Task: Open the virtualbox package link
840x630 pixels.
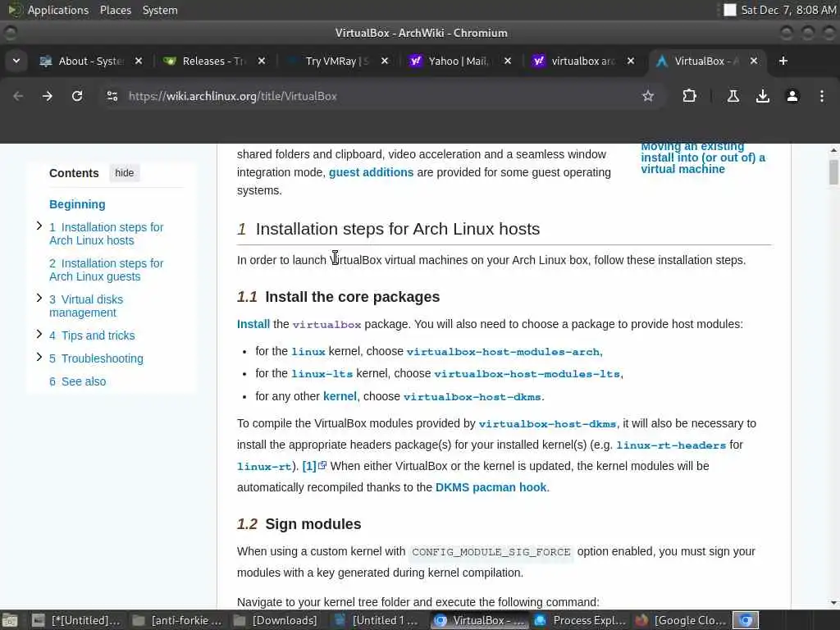Action: [x=326, y=325]
